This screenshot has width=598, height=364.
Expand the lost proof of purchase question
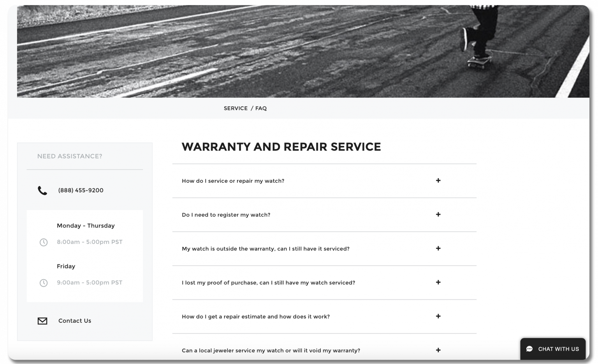[269, 283]
